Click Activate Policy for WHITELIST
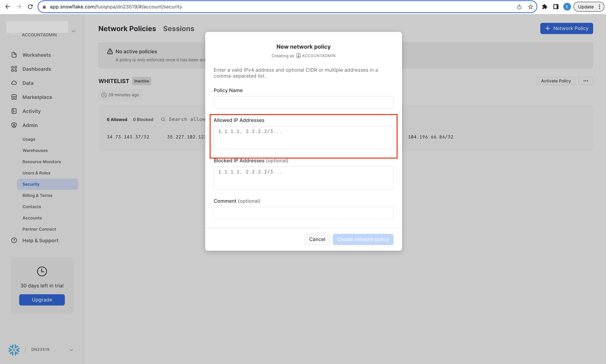The image size is (606, 364). click(556, 81)
